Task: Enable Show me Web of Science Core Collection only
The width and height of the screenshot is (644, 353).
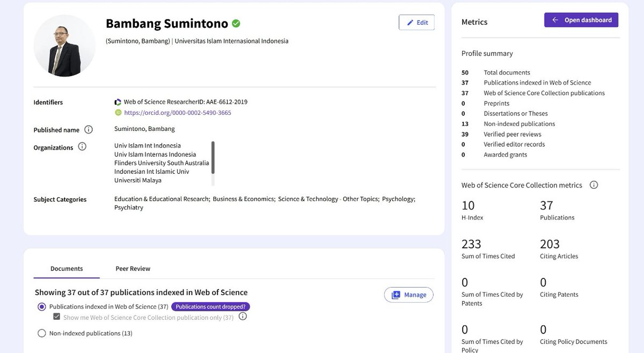Action: pos(56,316)
